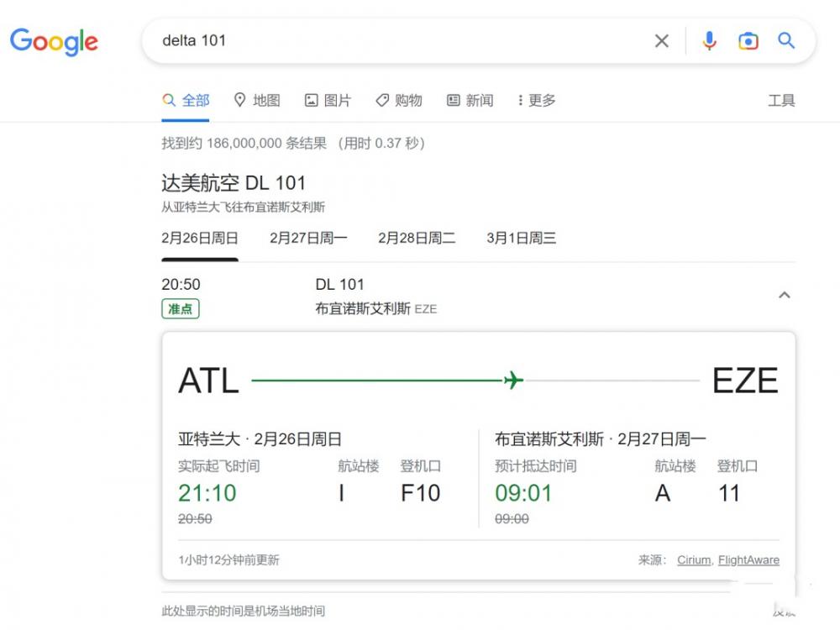Expand the 更多 more menu

tap(537, 100)
